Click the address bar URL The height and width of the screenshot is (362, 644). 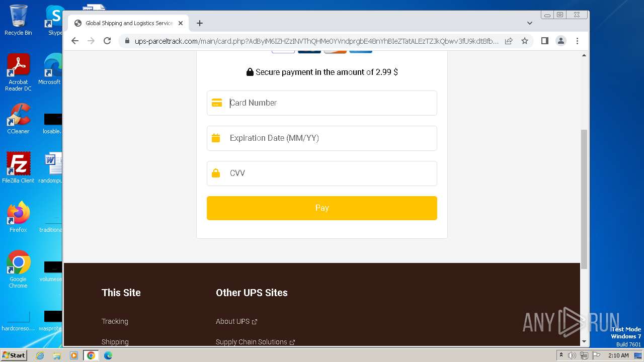316,41
